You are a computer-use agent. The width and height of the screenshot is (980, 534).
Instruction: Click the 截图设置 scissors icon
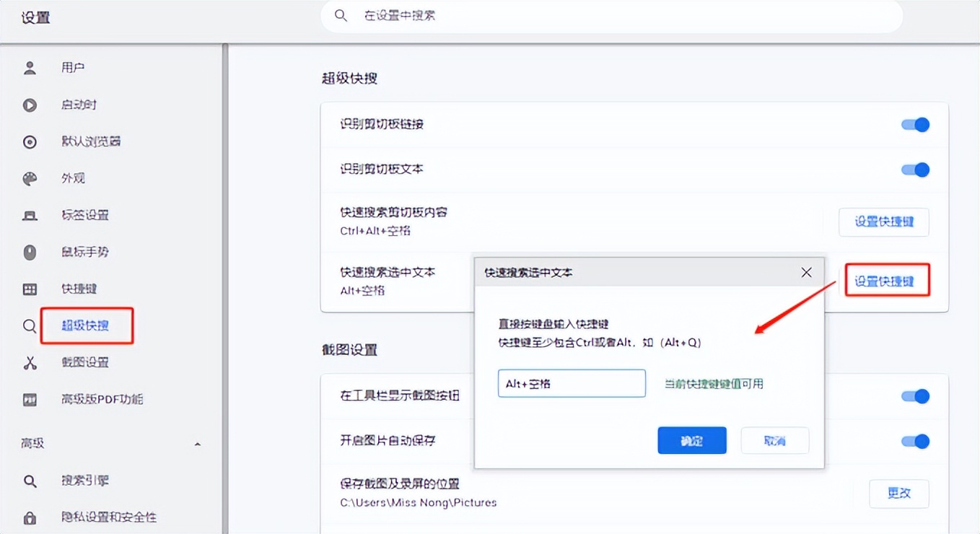tap(30, 363)
